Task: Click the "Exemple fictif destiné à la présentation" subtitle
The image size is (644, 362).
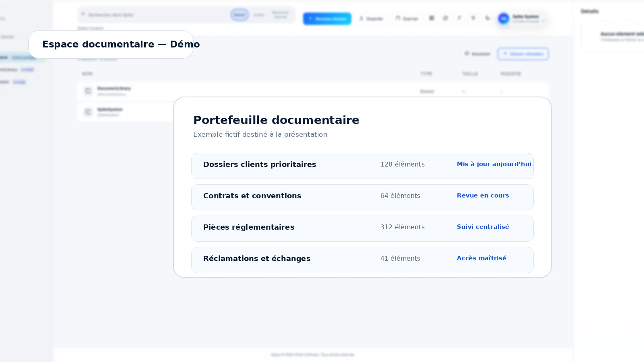Action: tap(260, 134)
